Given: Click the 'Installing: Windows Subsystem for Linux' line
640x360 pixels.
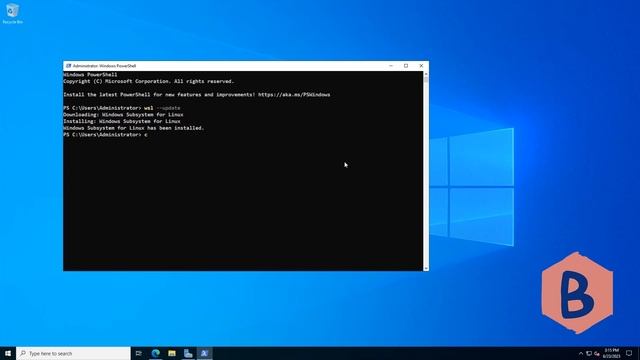Looking at the screenshot, I should 122,121.
